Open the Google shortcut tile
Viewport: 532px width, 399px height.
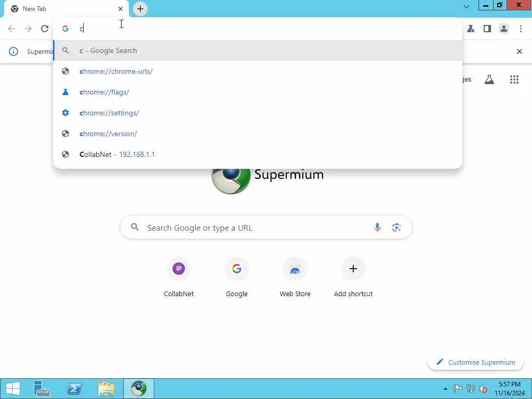pos(237,277)
